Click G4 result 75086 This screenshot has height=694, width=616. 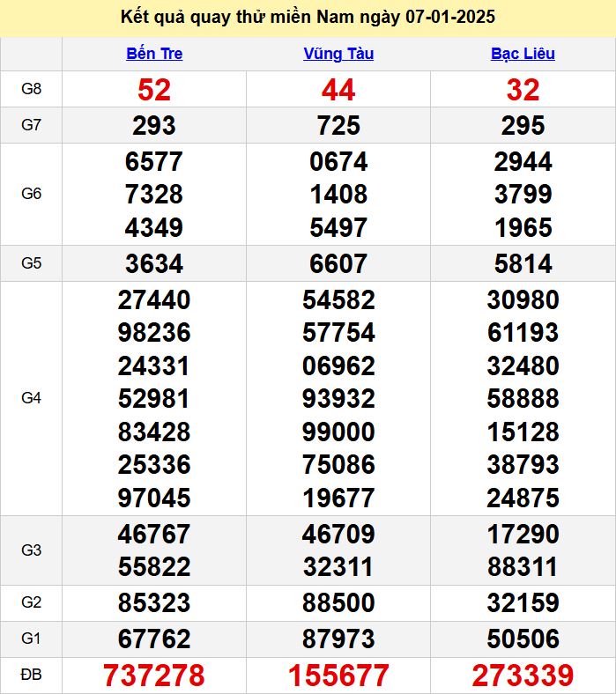click(338, 465)
